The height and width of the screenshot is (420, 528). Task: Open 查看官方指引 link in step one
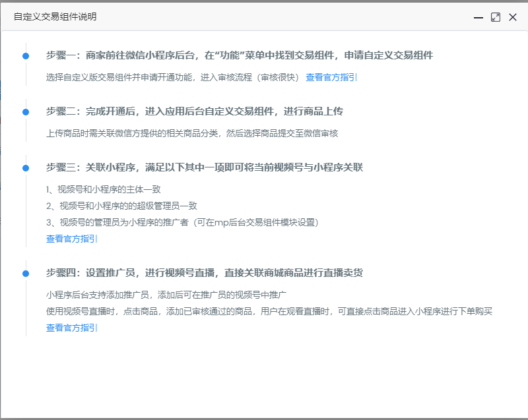(331, 77)
